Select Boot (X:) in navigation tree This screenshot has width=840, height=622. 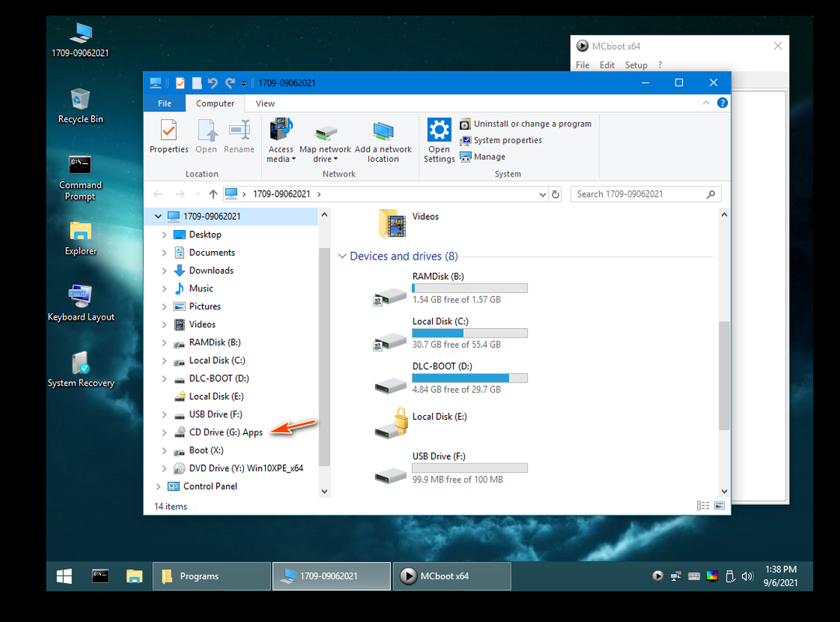coord(206,450)
